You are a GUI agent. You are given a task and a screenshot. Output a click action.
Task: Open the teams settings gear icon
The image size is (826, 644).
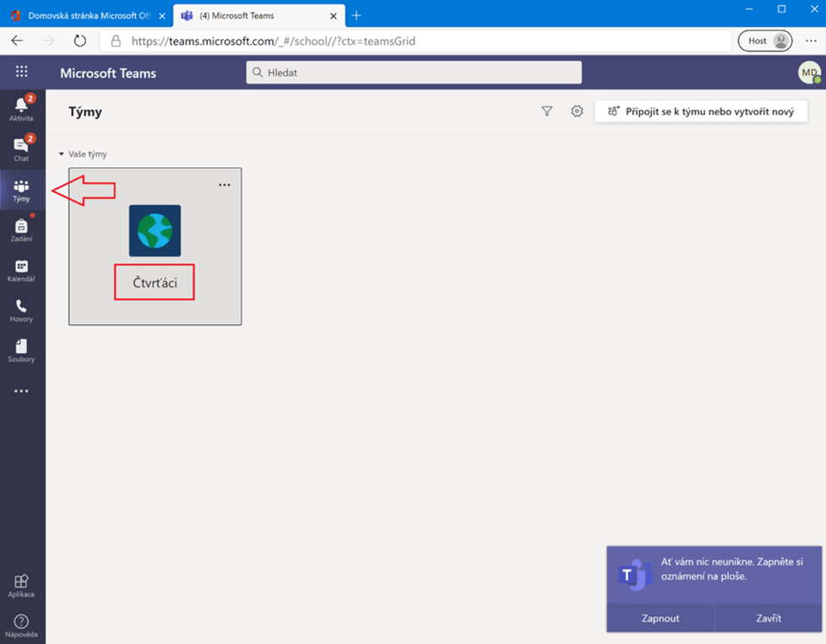[x=577, y=111]
